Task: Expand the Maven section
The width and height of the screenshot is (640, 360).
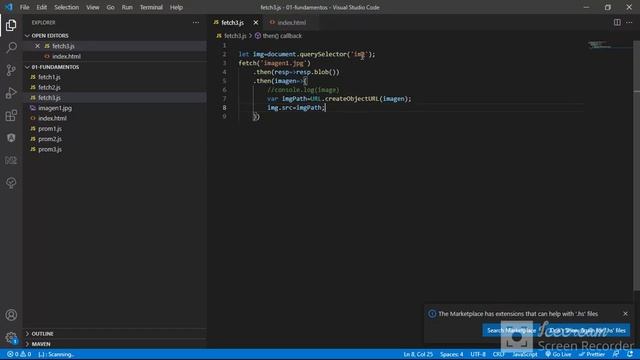Action: click(x=41, y=344)
